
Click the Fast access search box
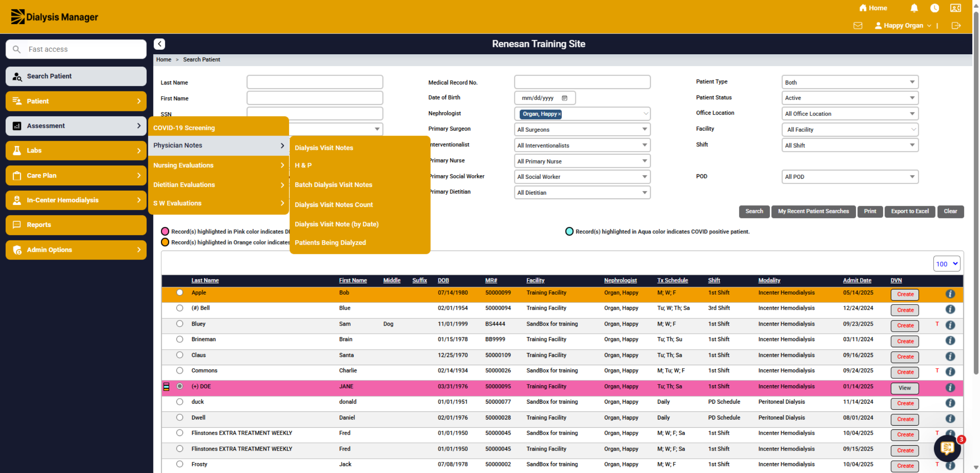click(76, 49)
